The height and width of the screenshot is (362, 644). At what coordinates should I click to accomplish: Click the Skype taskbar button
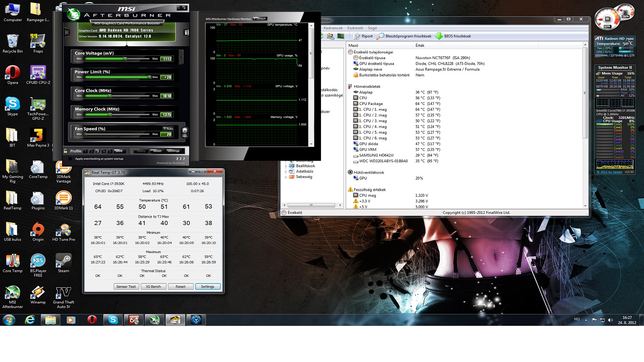[x=113, y=320]
